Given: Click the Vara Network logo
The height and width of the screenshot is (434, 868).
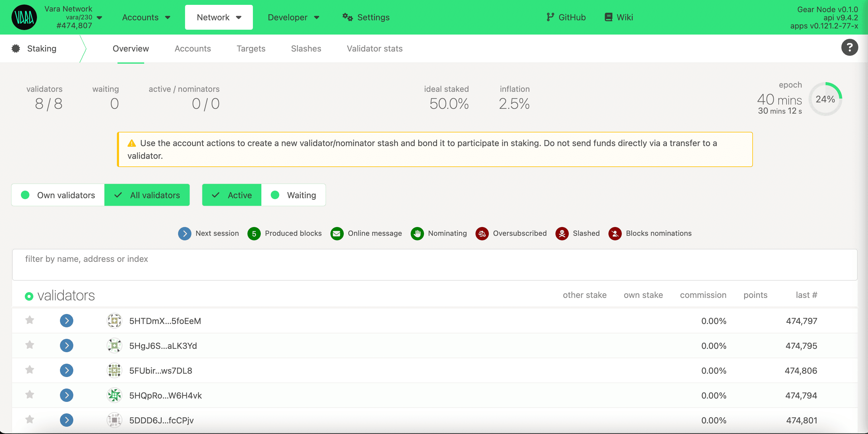Looking at the screenshot, I should click(x=24, y=17).
